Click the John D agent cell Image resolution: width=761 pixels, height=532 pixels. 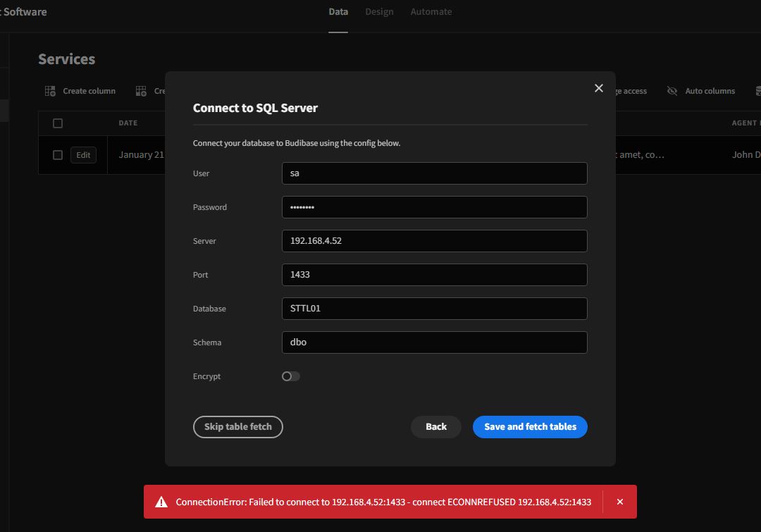[746, 155]
